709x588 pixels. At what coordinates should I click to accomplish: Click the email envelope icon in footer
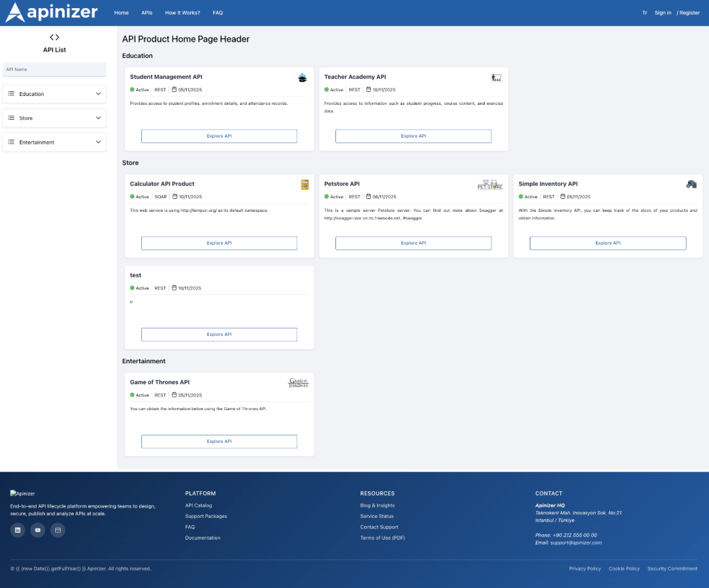pyautogui.click(x=58, y=530)
